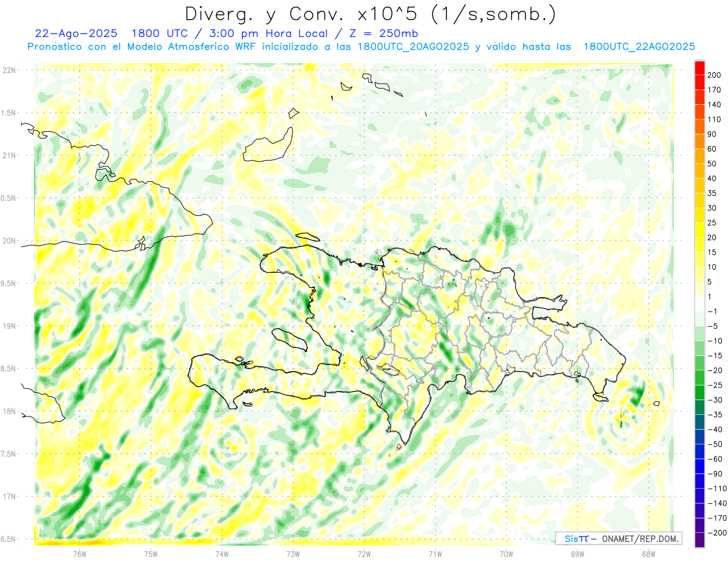
Task: Select the 20N latitude axis label
Action: (9, 241)
